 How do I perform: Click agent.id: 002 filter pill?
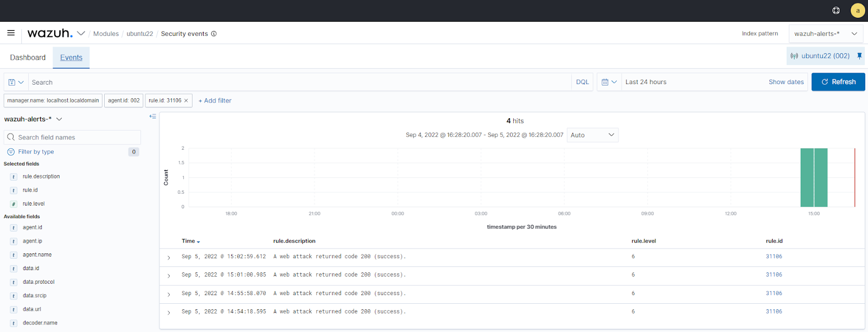click(124, 100)
